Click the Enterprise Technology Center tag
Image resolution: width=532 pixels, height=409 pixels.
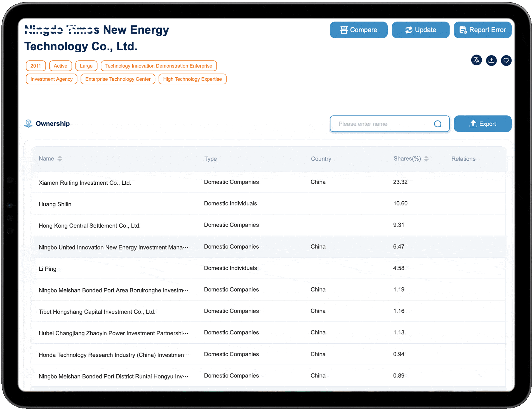pos(118,79)
